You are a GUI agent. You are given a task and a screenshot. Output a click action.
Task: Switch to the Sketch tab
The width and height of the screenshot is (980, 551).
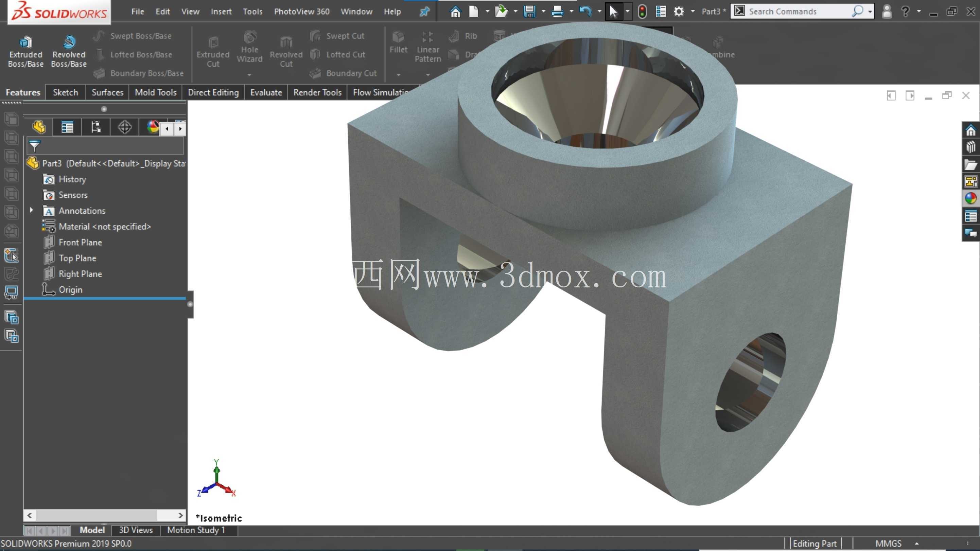click(66, 92)
